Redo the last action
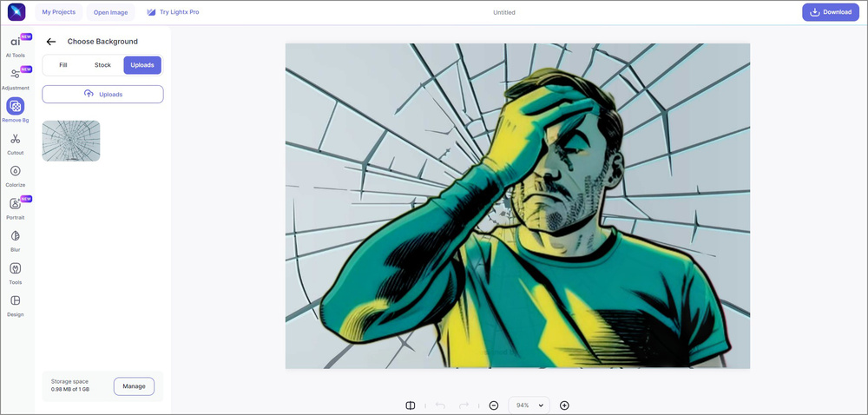The image size is (868, 415). 464,405
